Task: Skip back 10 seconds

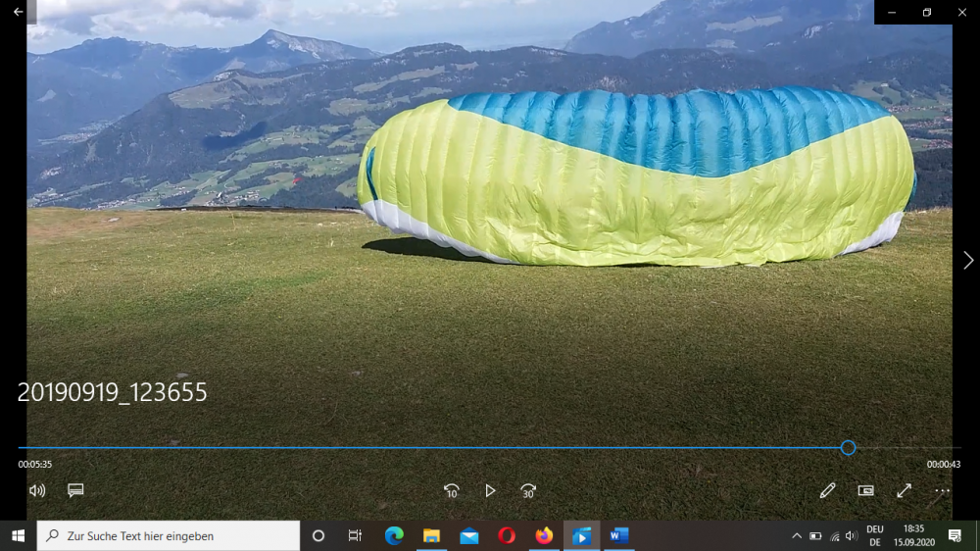Action: (x=451, y=491)
